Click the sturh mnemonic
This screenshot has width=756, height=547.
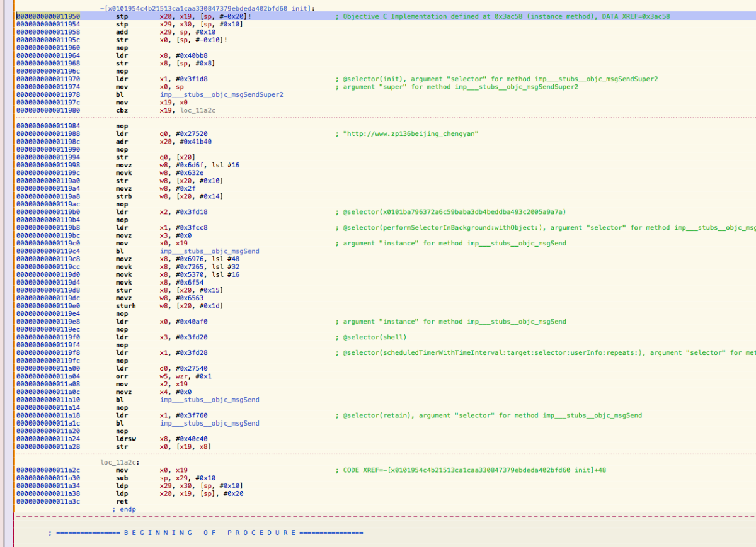coord(126,306)
